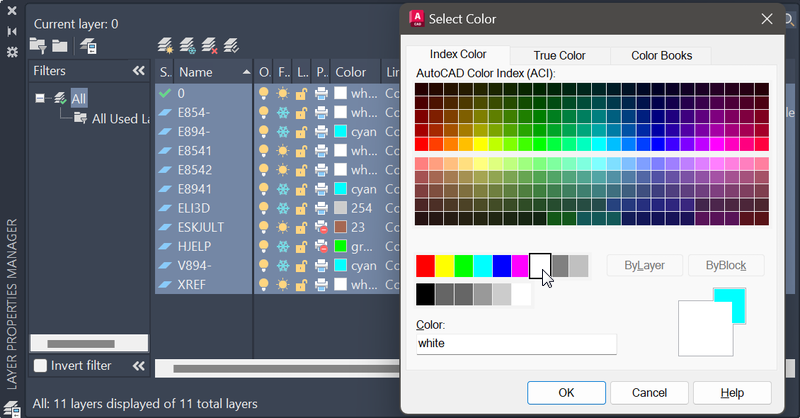This screenshot has height=418, width=800.
Task: Click the Set Current layer icon
Action: tap(232, 45)
